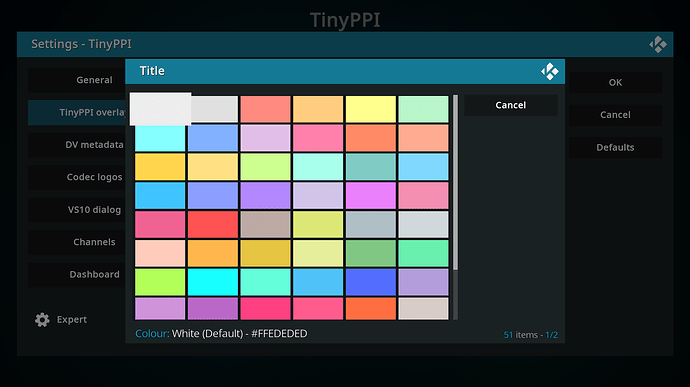Click Cancel in the Title colour dialog
This screenshot has width=690, height=387.
[x=510, y=105]
